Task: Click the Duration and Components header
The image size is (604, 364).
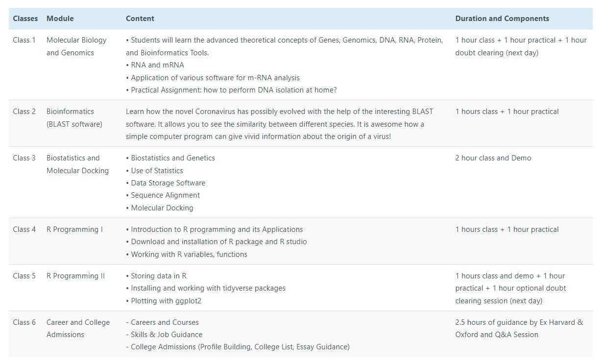Action: 502,19
